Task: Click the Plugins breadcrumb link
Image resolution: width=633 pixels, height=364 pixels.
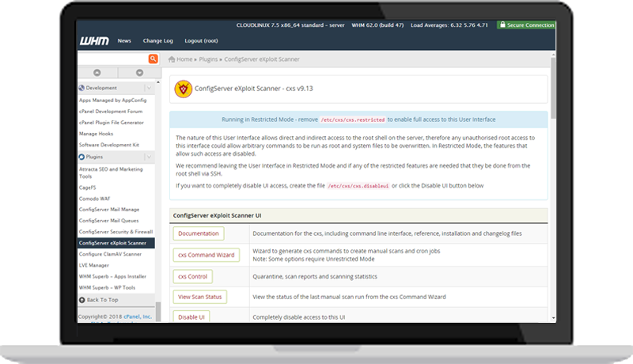Action: tap(208, 59)
